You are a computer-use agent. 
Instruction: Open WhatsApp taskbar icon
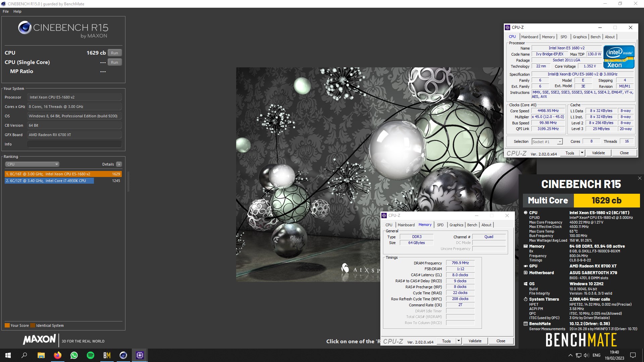[74, 355]
